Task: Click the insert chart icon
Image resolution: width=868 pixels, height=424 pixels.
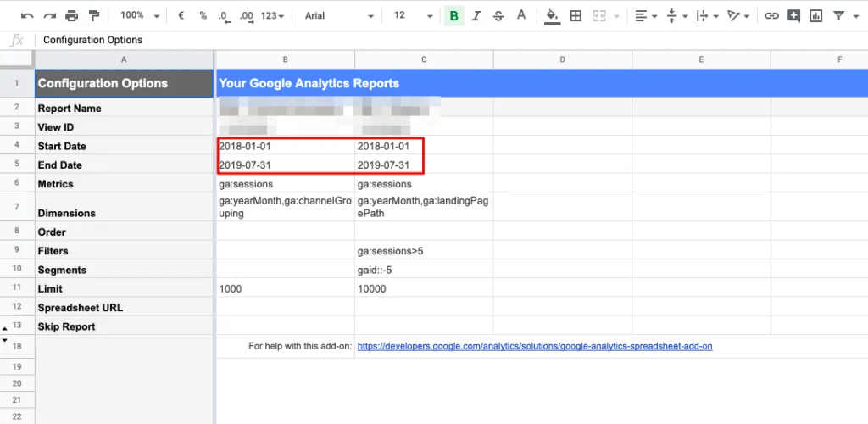Action: click(815, 16)
